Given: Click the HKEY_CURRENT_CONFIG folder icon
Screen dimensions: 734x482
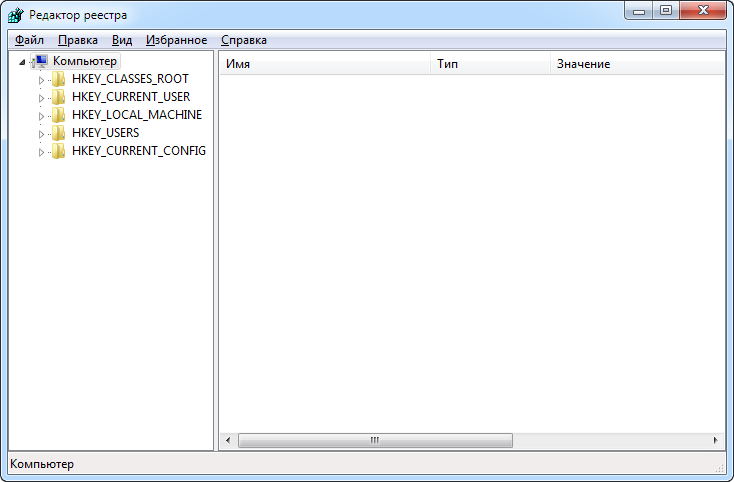Looking at the screenshot, I should click(x=59, y=151).
